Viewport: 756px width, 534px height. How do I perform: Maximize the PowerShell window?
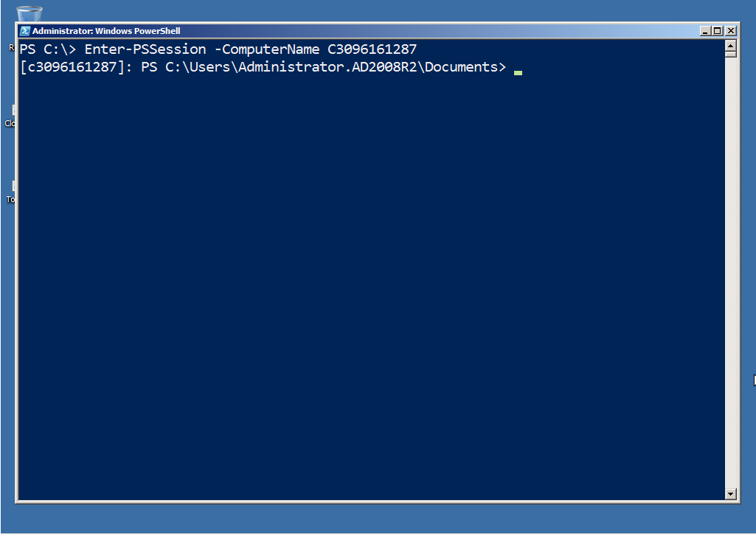point(718,31)
